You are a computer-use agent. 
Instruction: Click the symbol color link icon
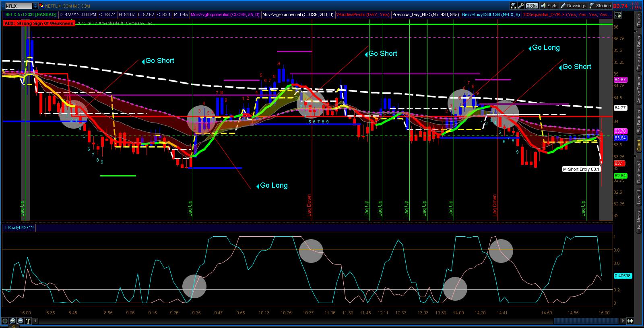tap(41, 6)
